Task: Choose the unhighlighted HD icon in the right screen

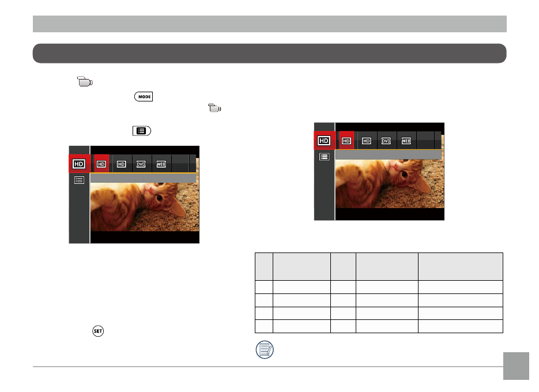Action: point(367,141)
